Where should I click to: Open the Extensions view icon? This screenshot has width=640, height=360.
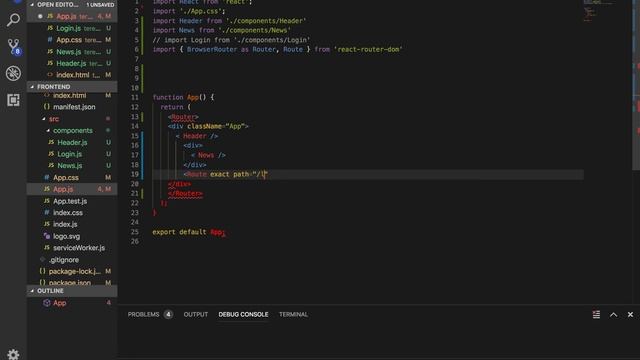(13, 100)
